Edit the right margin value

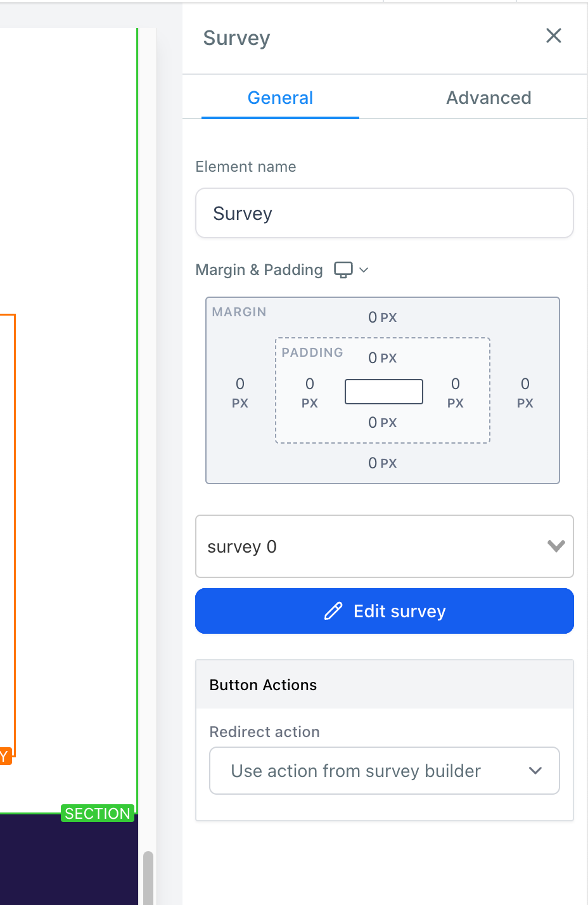point(525,392)
